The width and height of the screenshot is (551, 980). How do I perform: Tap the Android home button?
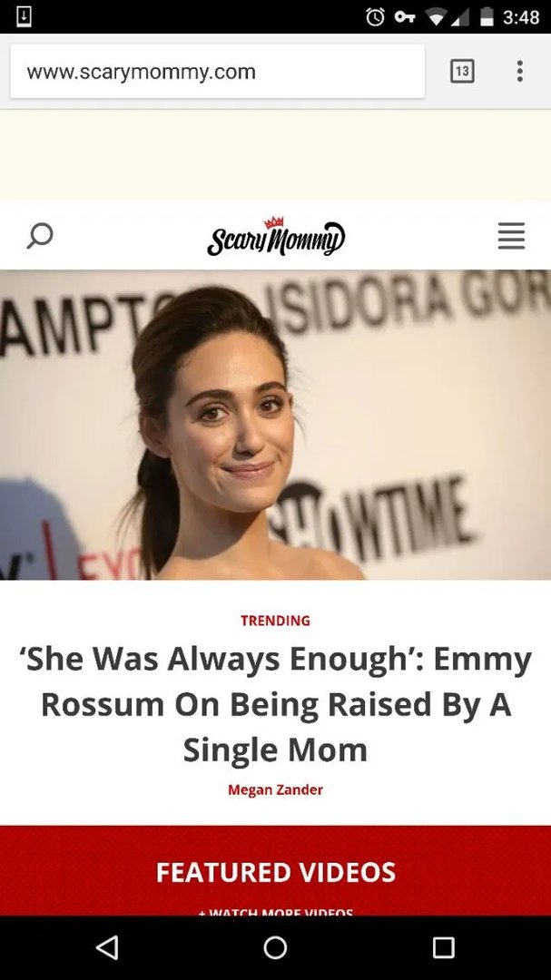(275, 946)
